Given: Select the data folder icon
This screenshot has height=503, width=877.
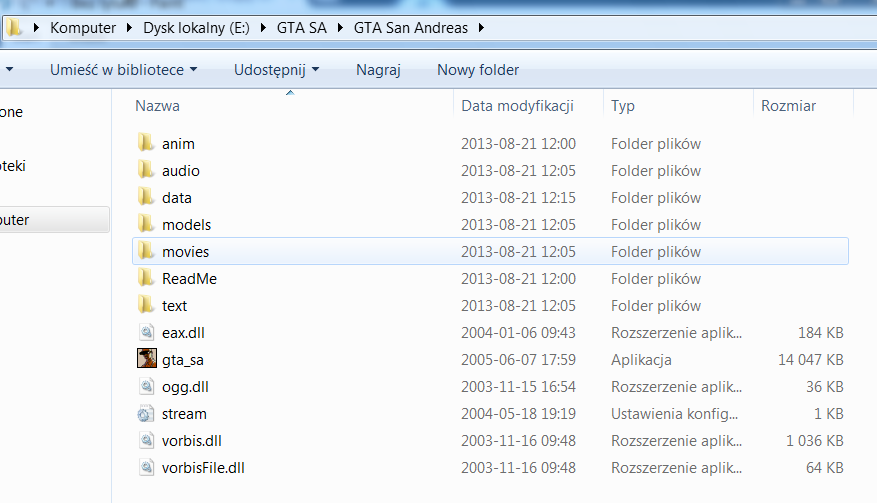Looking at the screenshot, I should [x=146, y=197].
